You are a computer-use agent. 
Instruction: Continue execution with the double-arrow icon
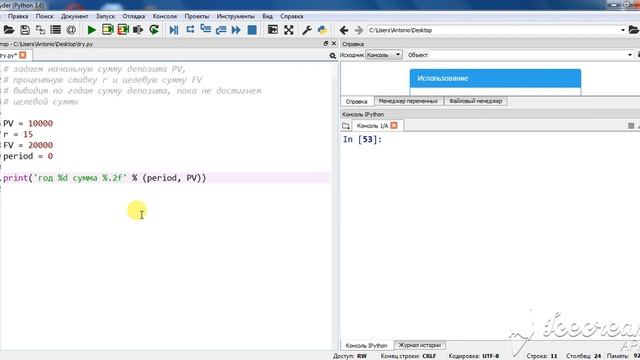tap(236, 30)
